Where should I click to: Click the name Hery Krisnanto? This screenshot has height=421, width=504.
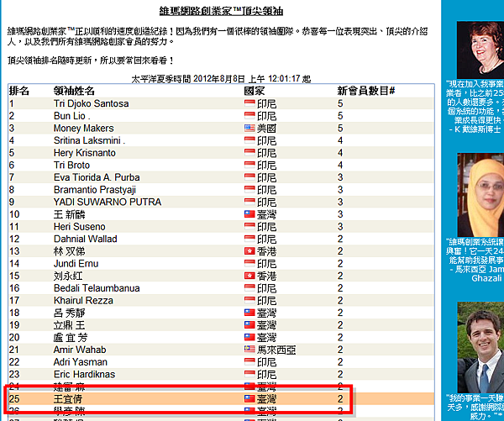pos(85,153)
